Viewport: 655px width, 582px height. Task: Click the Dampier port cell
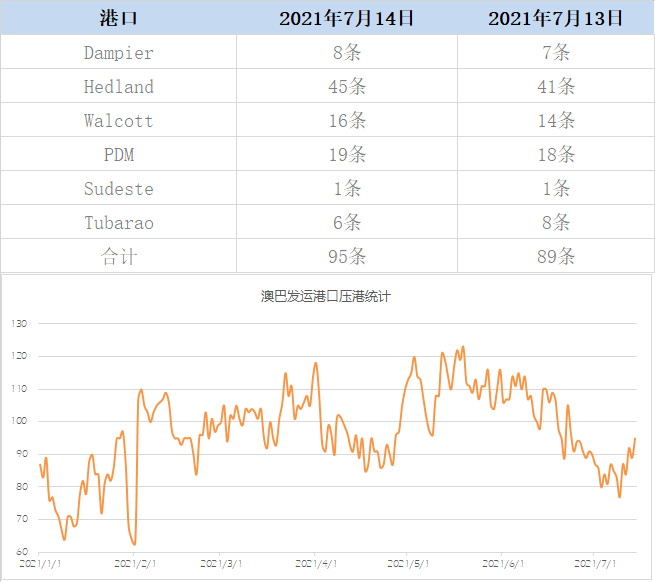pos(119,53)
